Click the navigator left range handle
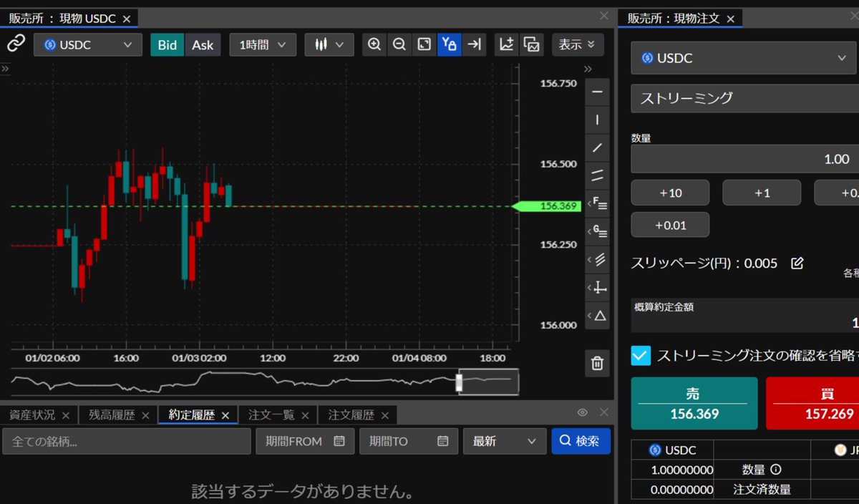Screen dimensions: 859x504 (x=459, y=383)
